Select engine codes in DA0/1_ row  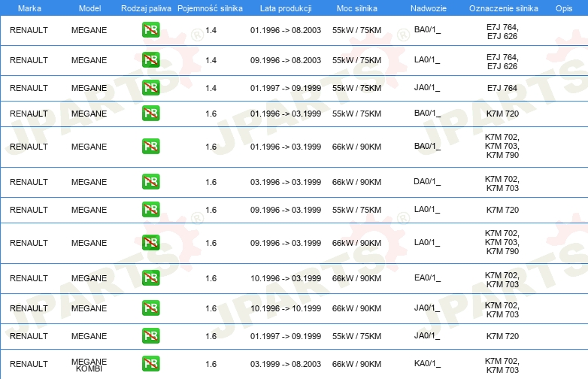point(502,183)
